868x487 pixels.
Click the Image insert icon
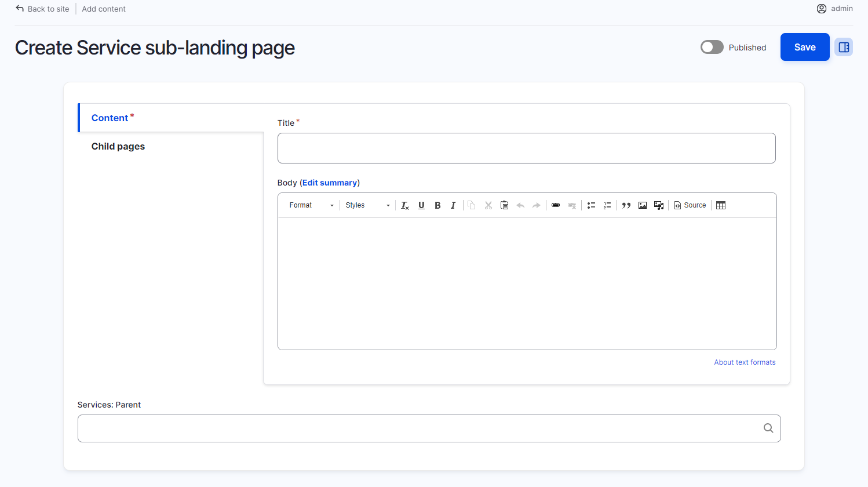pos(643,205)
